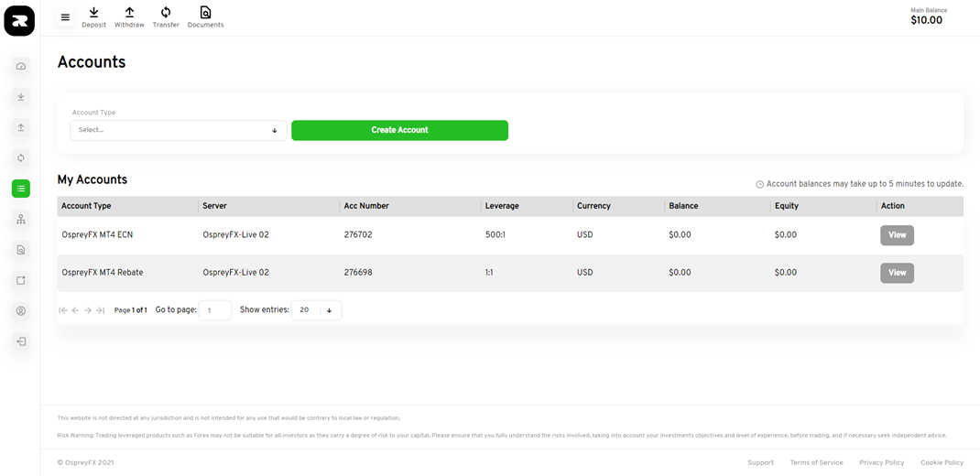Image resolution: width=980 pixels, height=476 pixels.
Task: Go to last page arrow
Action: coord(100,310)
